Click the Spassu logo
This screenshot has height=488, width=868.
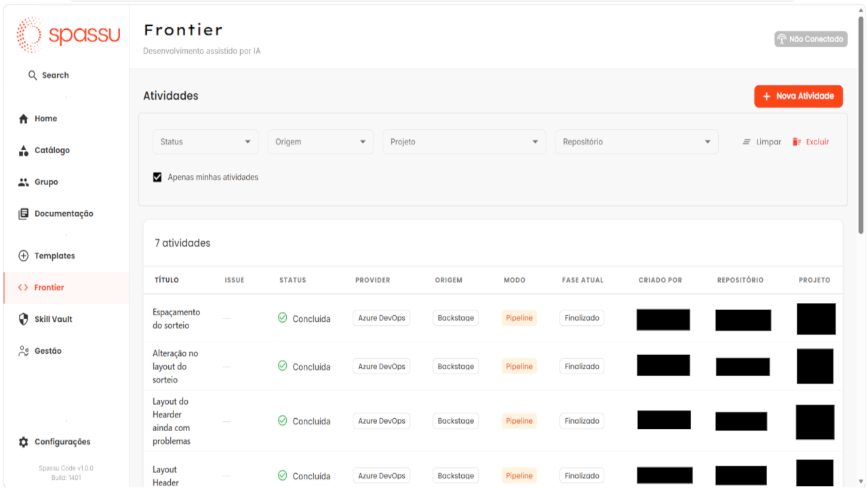tap(68, 35)
